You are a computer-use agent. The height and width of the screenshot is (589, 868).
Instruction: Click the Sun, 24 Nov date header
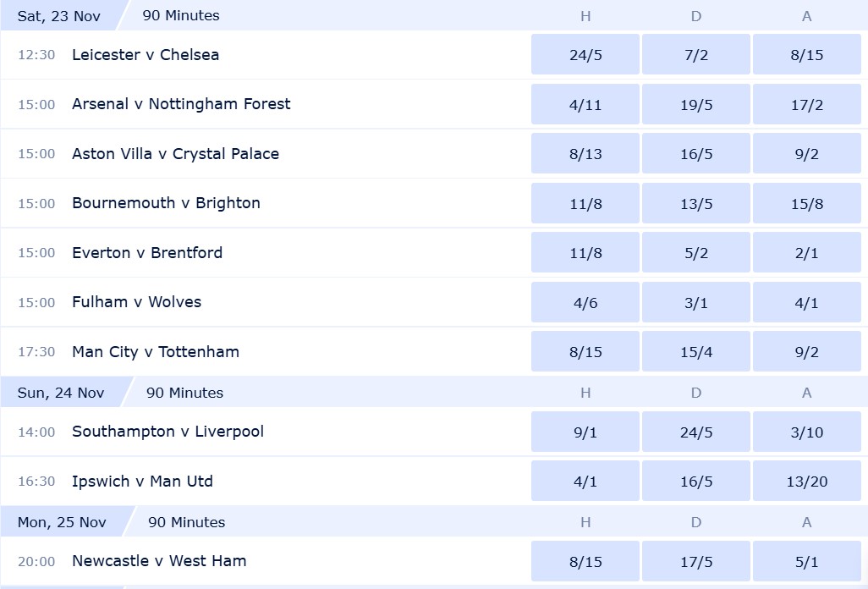pos(61,393)
